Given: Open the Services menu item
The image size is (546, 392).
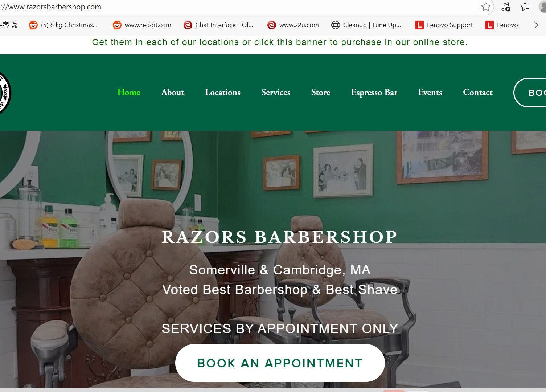Looking at the screenshot, I should coord(276,92).
